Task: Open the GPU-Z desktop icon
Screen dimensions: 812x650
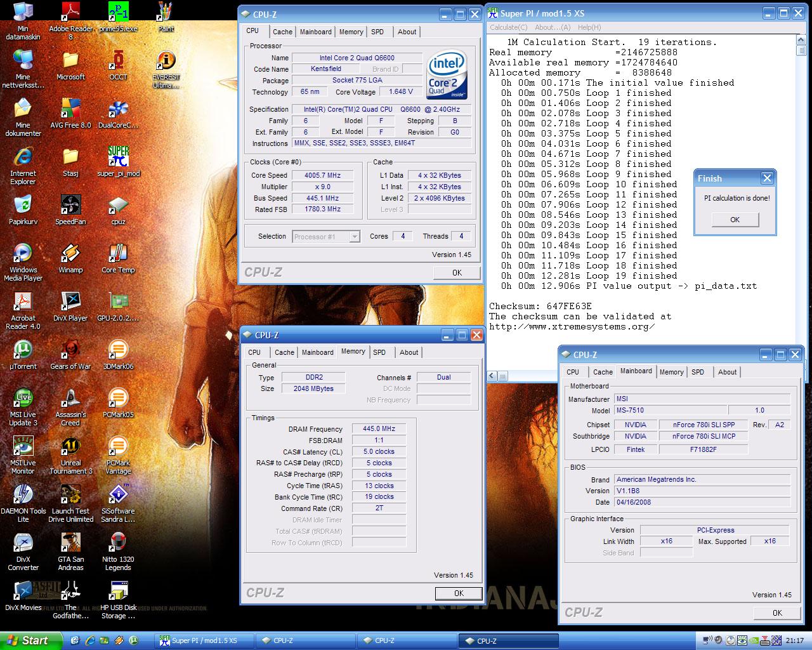Action: click(x=118, y=307)
